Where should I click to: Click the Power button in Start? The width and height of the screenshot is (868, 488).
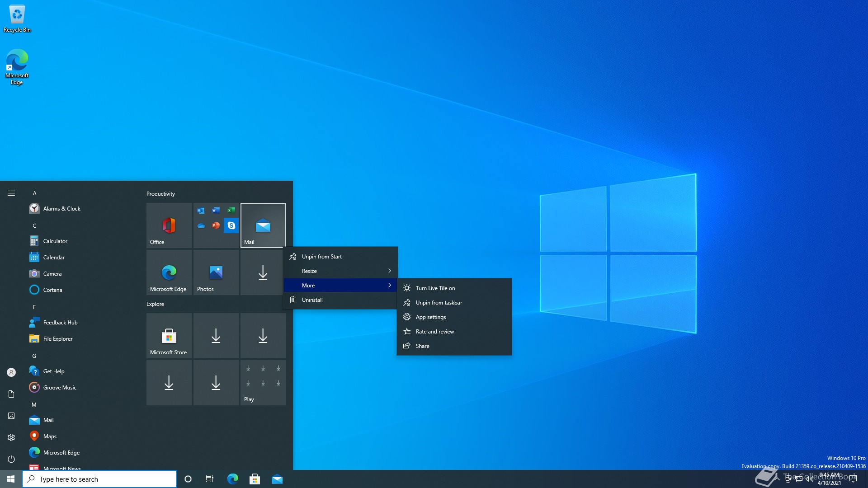pyautogui.click(x=11, y=459)
